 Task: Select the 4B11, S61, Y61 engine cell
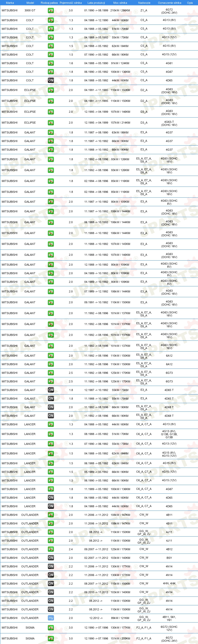169,618
